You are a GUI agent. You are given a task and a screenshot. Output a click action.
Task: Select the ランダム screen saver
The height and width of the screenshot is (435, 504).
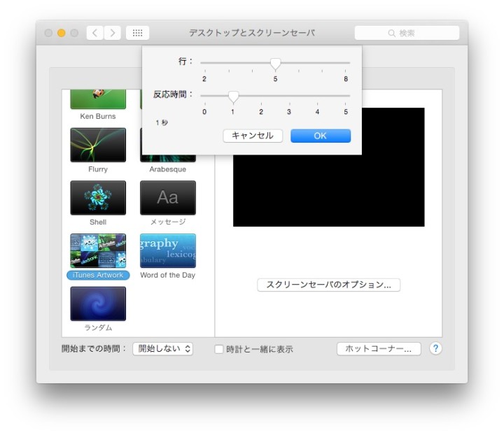pyautogui.click(x=98, y=304)
